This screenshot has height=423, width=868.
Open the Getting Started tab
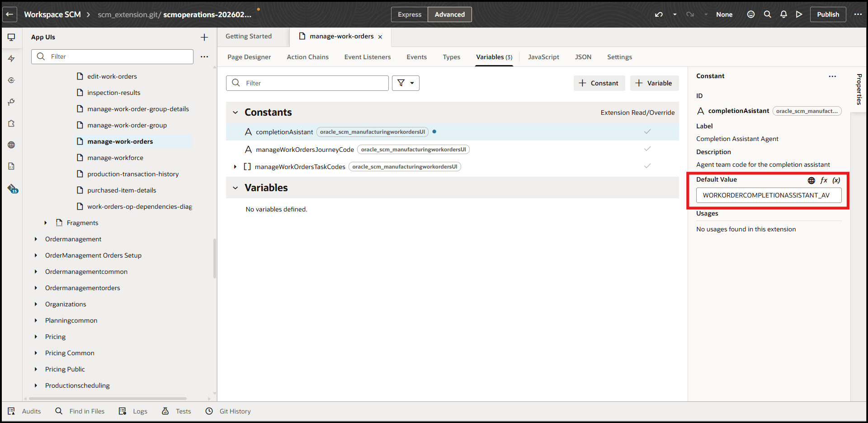(249, 36)
